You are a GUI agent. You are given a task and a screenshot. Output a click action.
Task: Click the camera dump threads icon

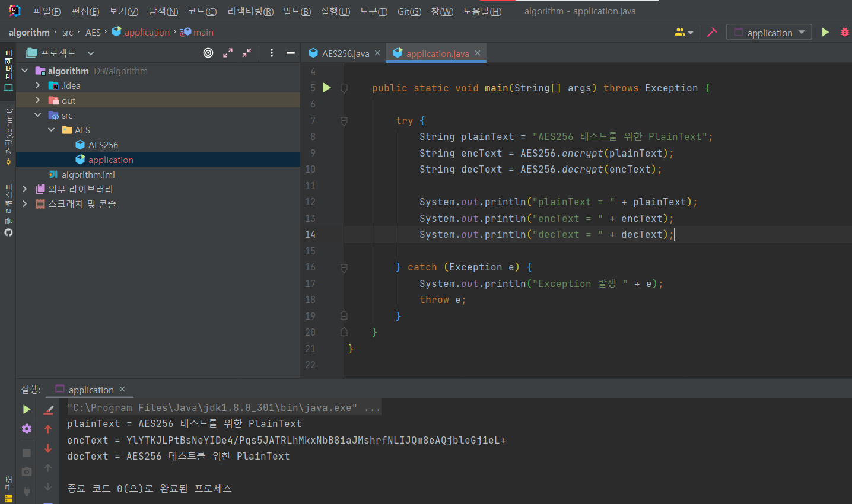tap(27, 471)
